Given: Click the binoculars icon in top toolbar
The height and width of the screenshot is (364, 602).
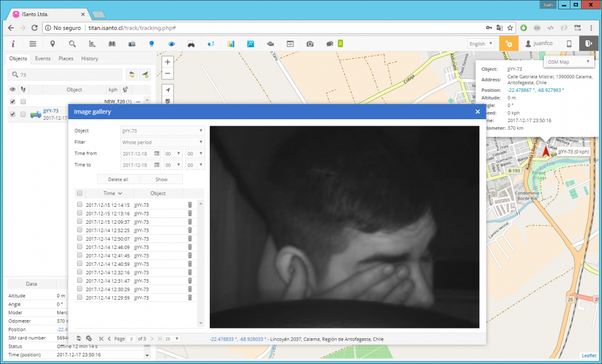Looking at the screenshot, I should click(x=191, y=44).
